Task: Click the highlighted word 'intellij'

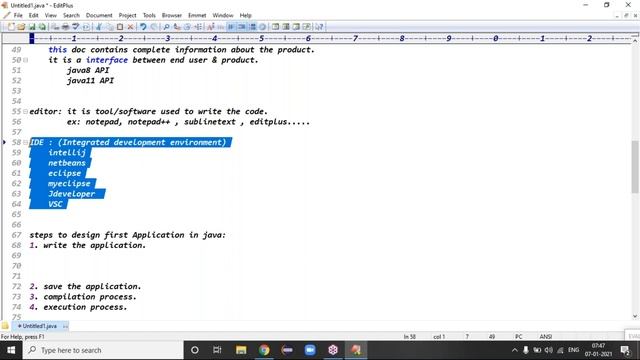Action: pyautogui.click(x=67, y=153)
